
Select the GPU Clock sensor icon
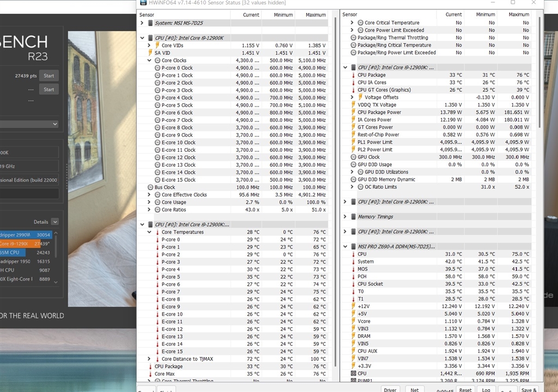tap(353, 157)
